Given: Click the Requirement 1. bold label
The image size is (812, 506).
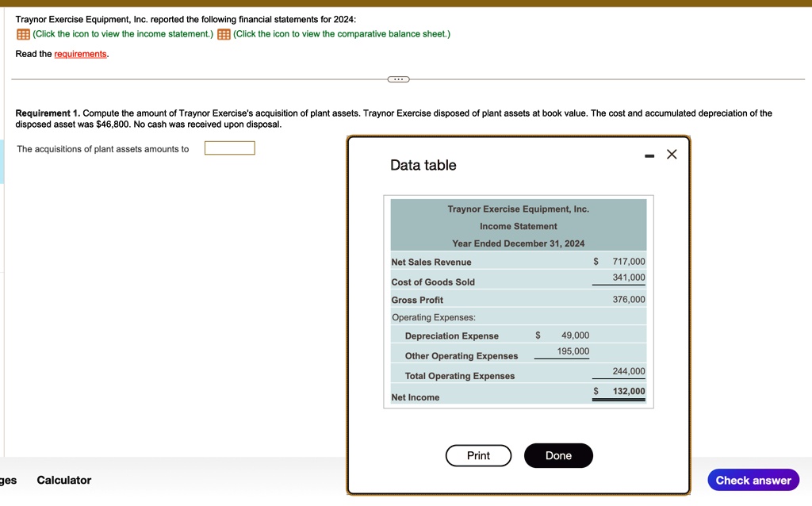Looking at the screenshot, I should [48, 113].
